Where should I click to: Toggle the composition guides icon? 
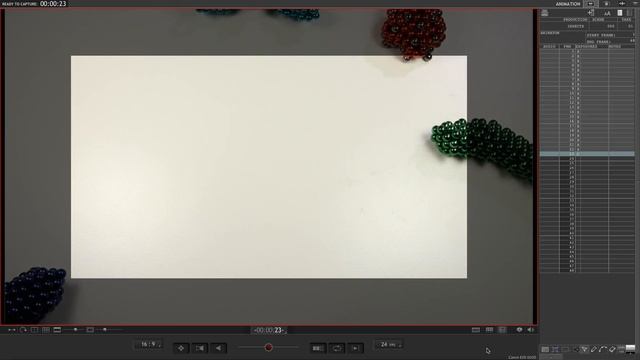(x=35, y=330)
